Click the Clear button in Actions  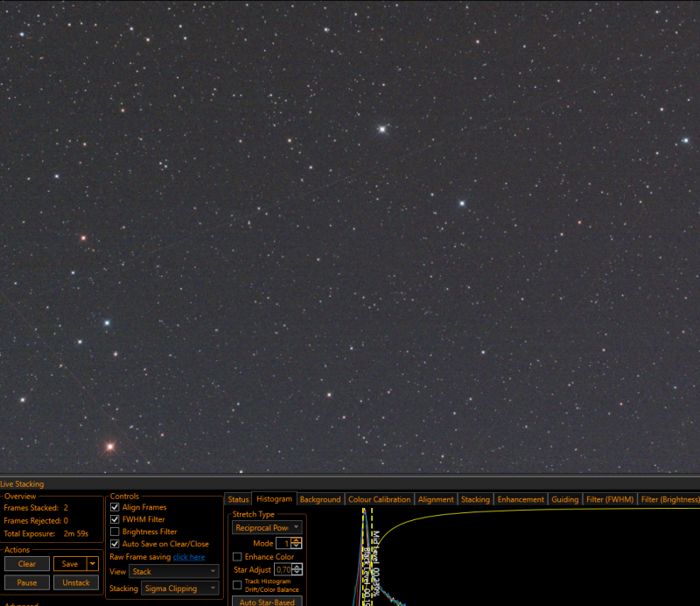click(x=27, y=564)
